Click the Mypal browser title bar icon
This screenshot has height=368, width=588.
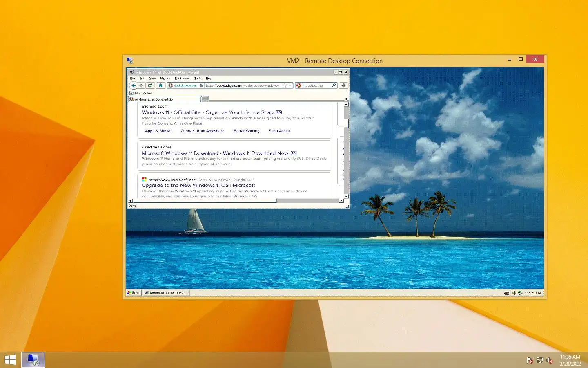click(x=131, y=72)
